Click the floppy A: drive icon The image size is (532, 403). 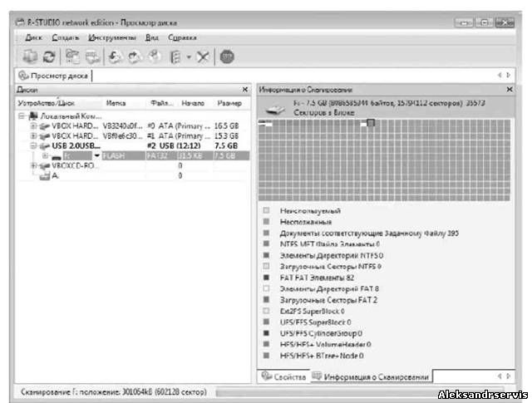click(44, 176)
